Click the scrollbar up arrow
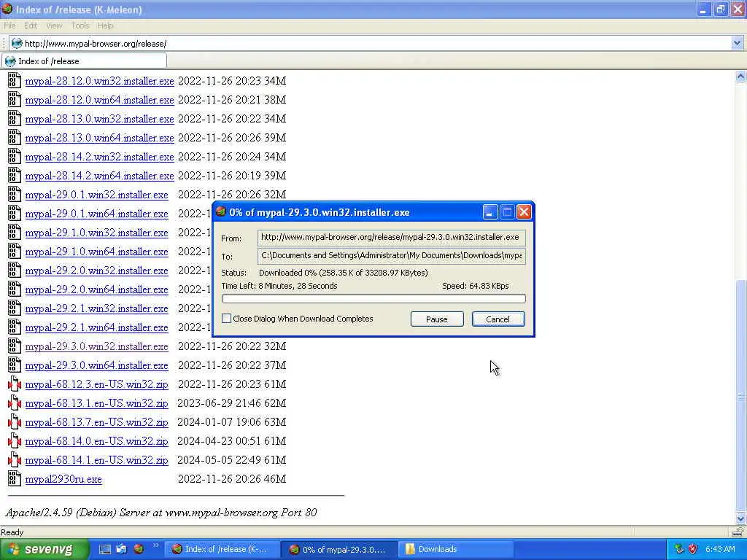 pyautogui.click(x=740, y=76)
